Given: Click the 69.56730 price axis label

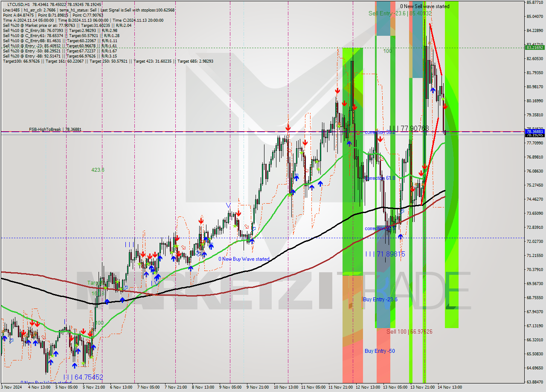Looking at the screenshot, I should click(535, 284).
